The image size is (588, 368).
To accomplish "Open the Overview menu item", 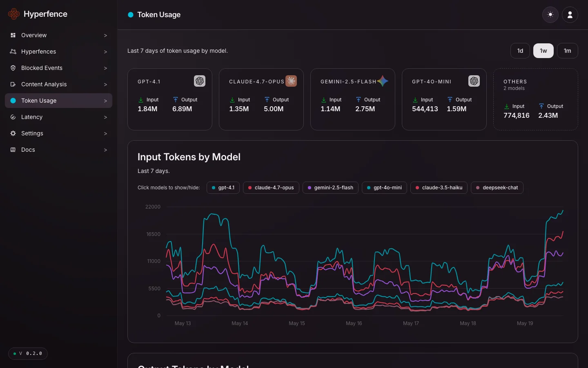I will pos(58,35).
